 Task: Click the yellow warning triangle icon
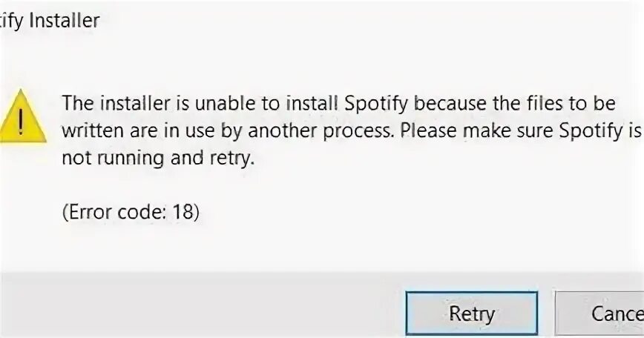[x=22, y=116]
